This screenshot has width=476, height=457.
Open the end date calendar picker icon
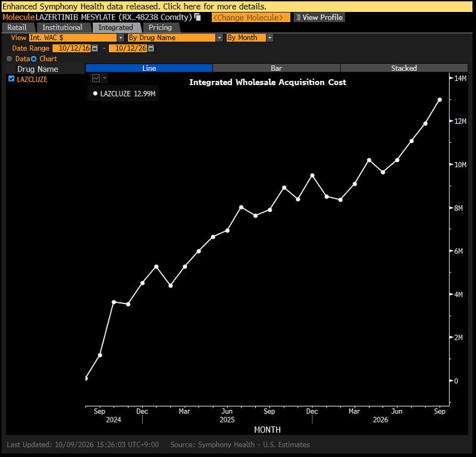(x=151, y=48)
